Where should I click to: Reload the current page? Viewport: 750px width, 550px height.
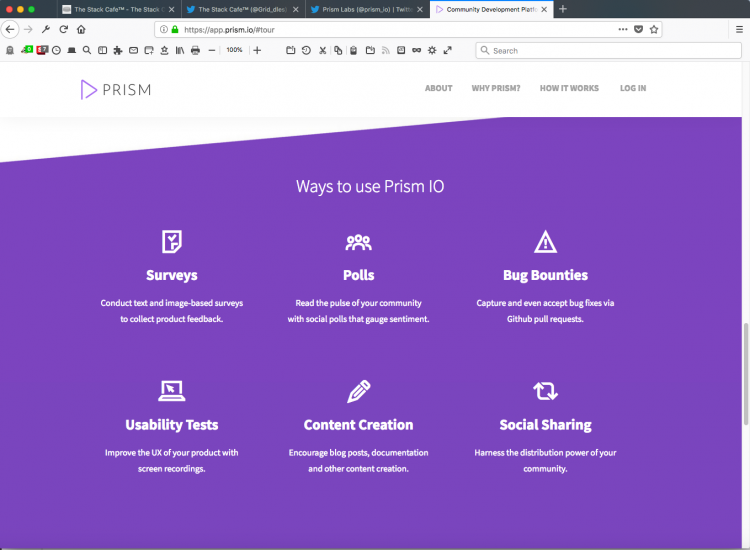coord(64,29)
